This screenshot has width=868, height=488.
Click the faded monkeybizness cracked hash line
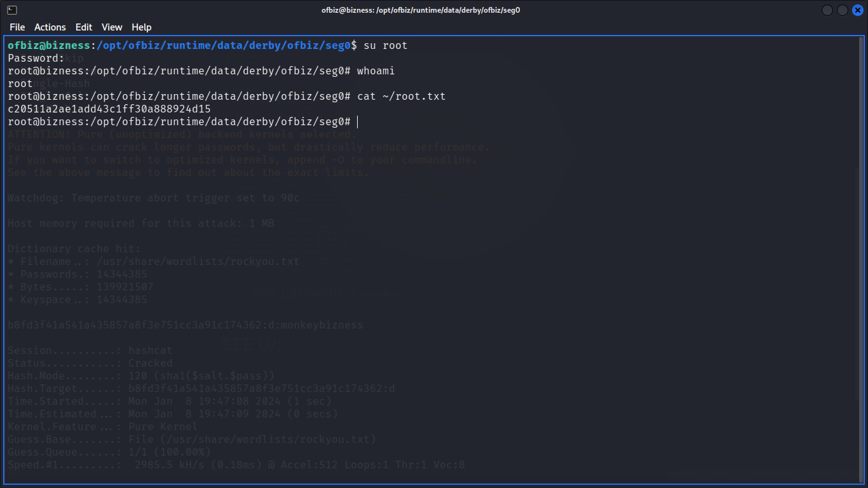click(x=185, y=325)
